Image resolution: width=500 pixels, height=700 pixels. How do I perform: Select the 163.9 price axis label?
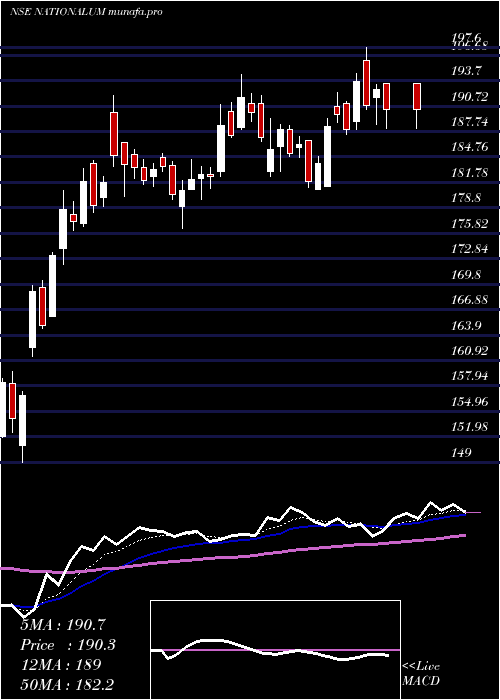pyautogui.click(x=467, y=325)
